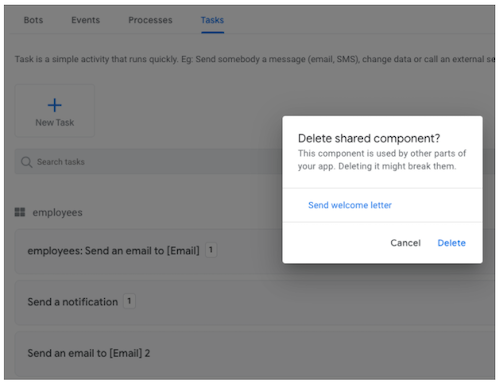
Task: Follow the 'Send welcome letter' link
Action: (350, 205)
